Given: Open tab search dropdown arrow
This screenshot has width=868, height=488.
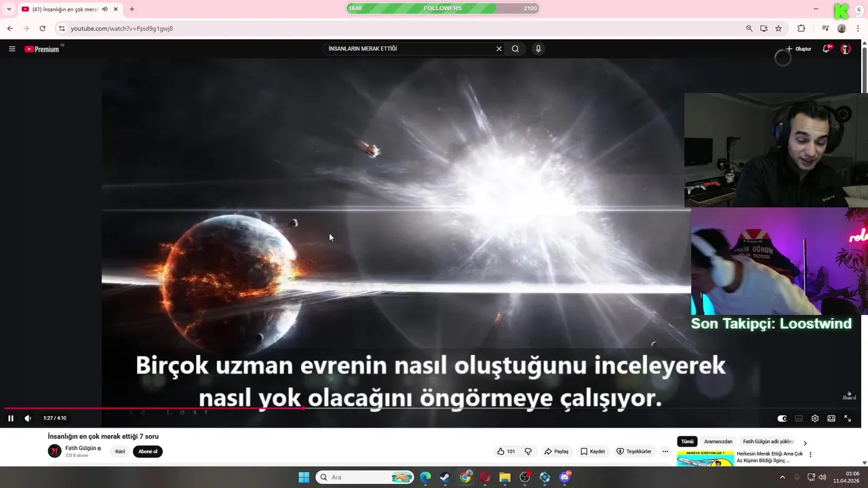Looking at the screenshot, I should [x=9, y=9].
